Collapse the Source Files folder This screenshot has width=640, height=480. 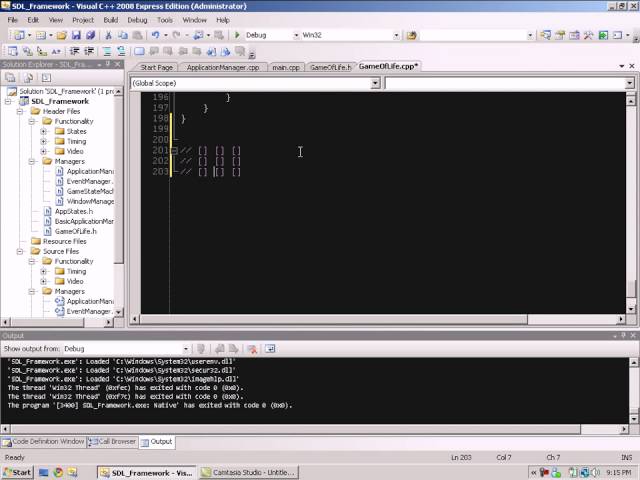20,251
